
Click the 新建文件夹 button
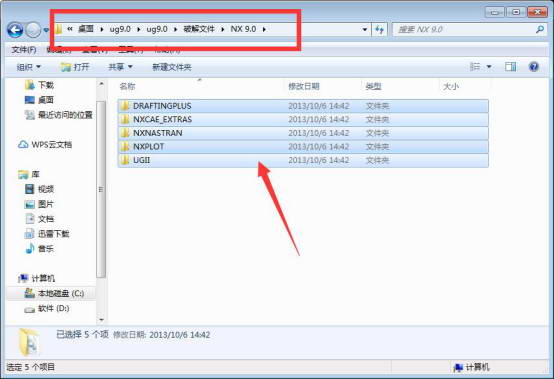[172, 67]
